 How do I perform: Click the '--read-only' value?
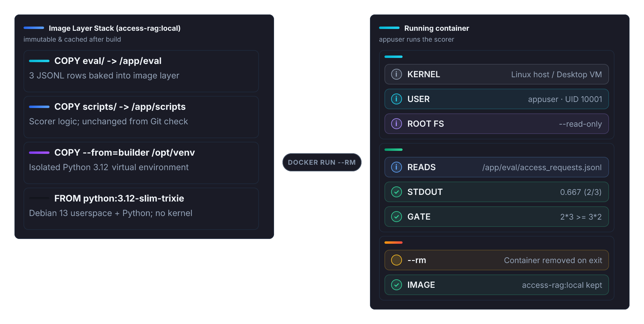[x=580, y=124]
